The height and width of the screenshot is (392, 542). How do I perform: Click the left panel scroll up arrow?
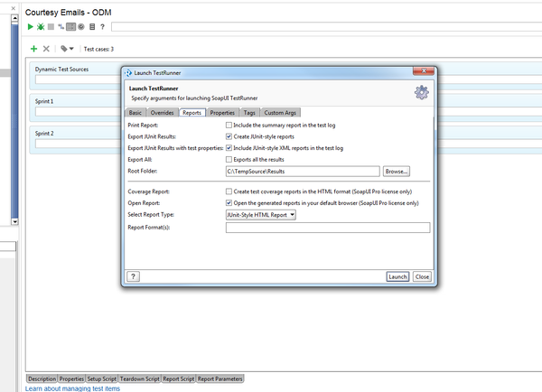click(14, 18)
